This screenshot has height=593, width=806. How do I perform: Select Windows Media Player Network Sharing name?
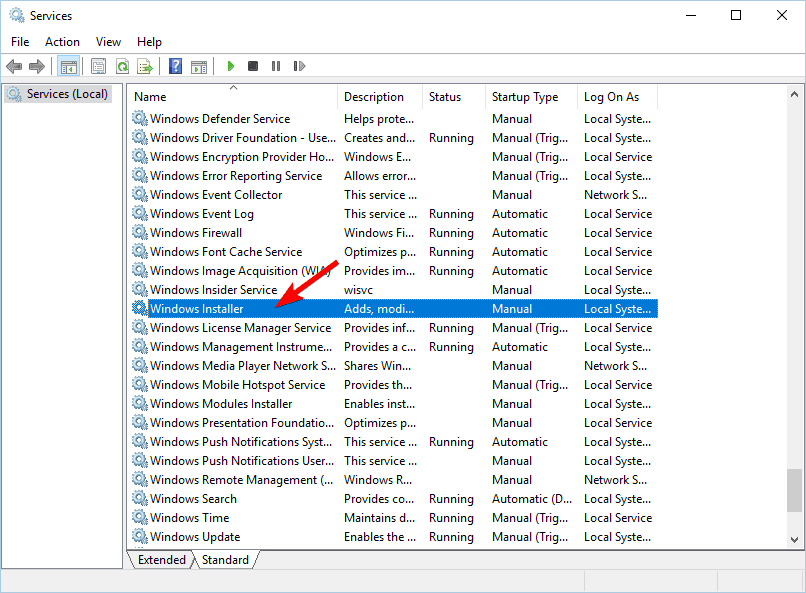click(x=243, y=366)
